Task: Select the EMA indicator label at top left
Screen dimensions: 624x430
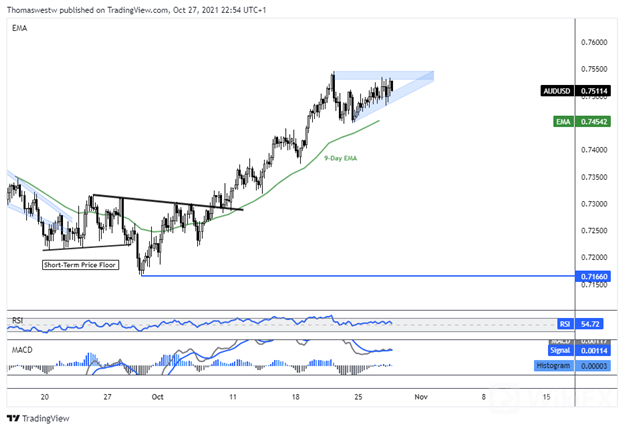Action: pos(18,30)
